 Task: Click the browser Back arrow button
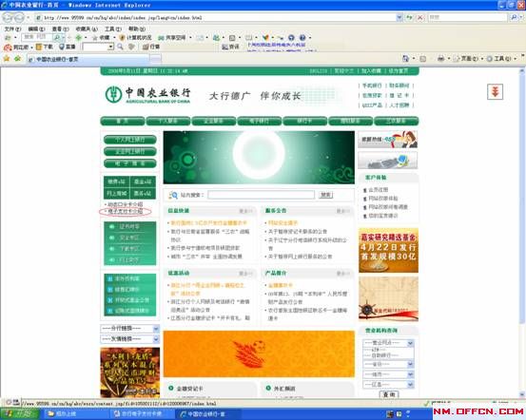click(x=8, y=17)
